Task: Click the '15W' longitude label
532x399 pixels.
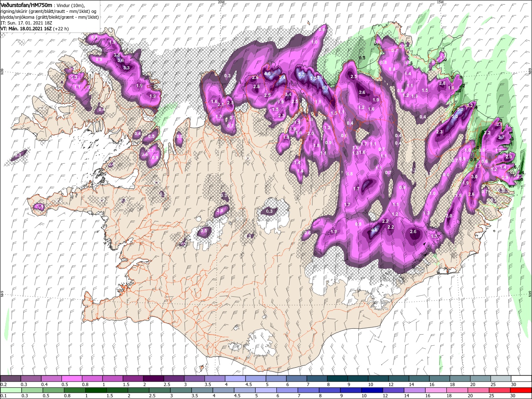Action: click(440, 2)
